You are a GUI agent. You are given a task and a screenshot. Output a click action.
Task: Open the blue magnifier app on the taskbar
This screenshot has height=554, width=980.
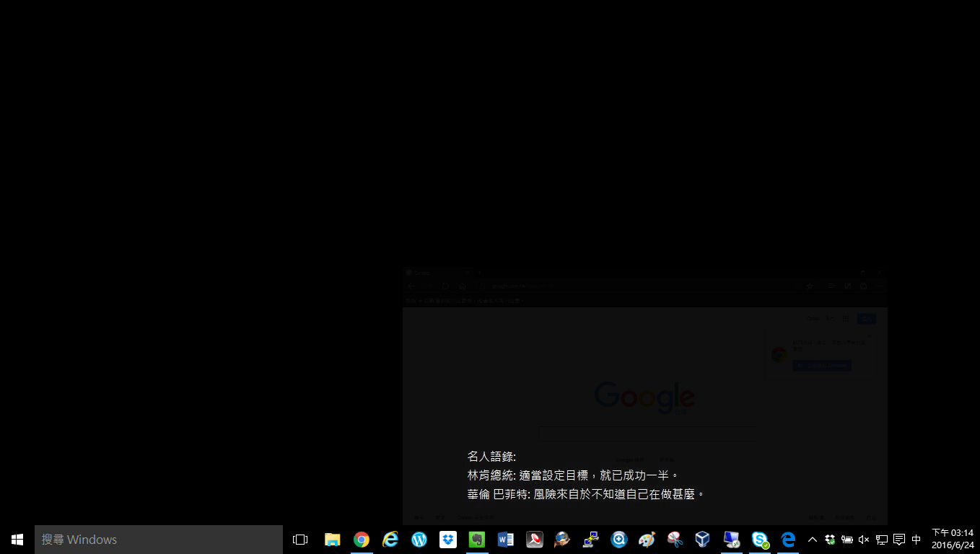pyautogui.click(x=618, y=540)
